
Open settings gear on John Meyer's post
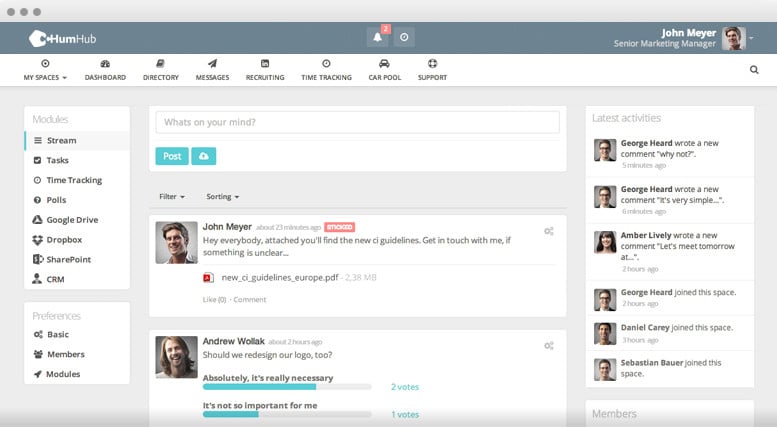tap(549, 231)
